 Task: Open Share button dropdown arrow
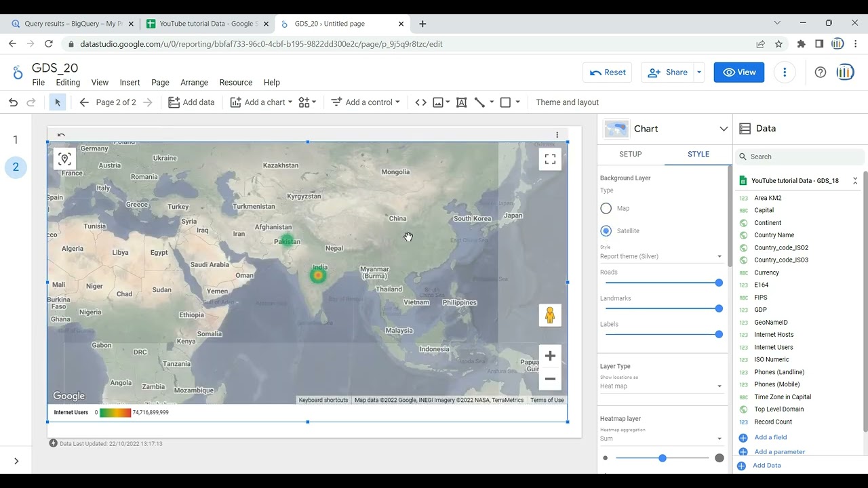point(698,73)
